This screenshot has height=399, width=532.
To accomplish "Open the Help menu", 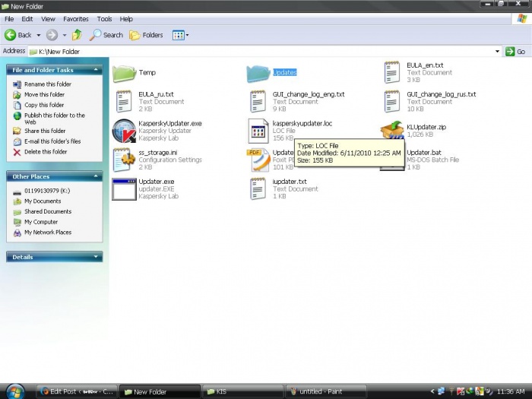I will pyautogui.click(x=126, y=19).
